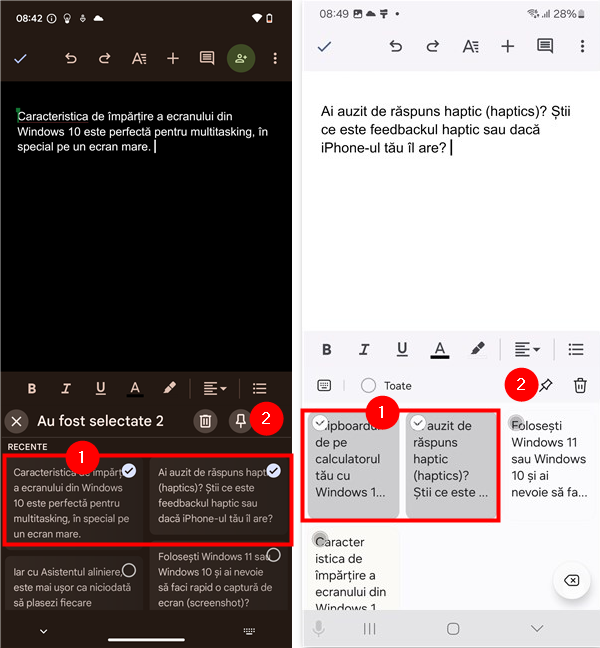Toggle Italic in light phone format bar

pos(364,350)
